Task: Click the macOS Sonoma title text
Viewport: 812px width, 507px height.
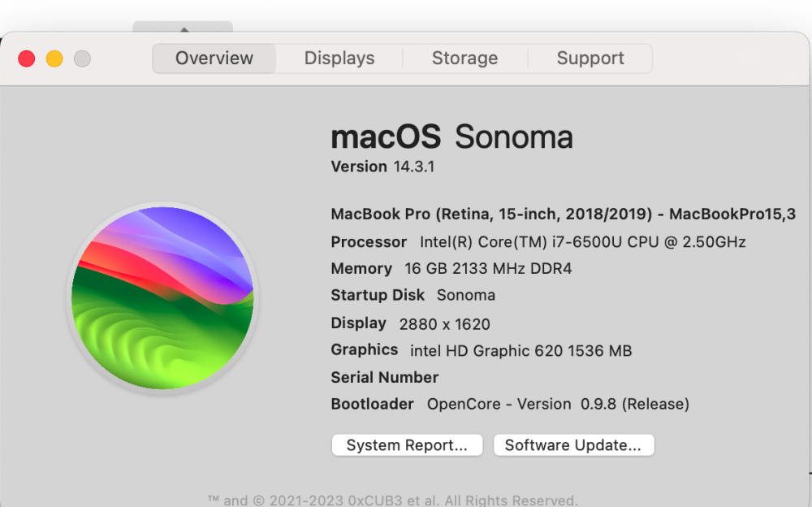Action: tap(452, 137)
